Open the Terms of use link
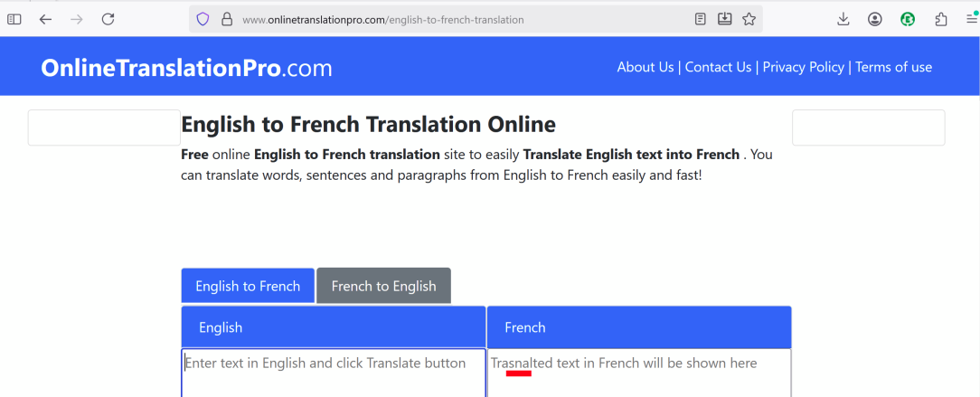This screenshot has width=980, height=397. [894, 67]
